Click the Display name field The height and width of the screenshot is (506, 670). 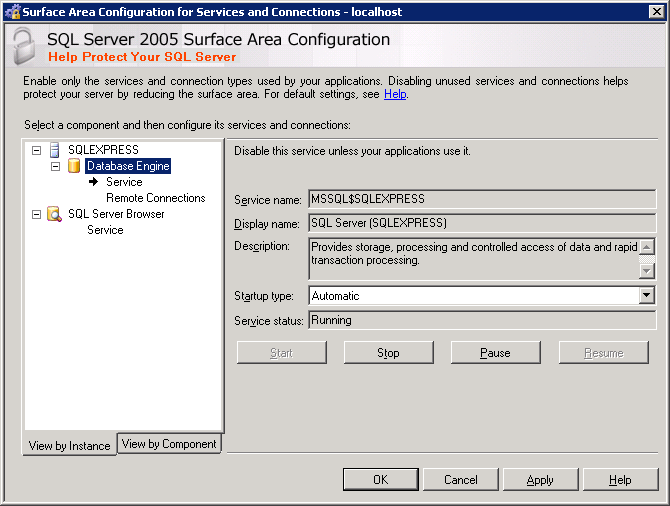(x=482, y=223)
